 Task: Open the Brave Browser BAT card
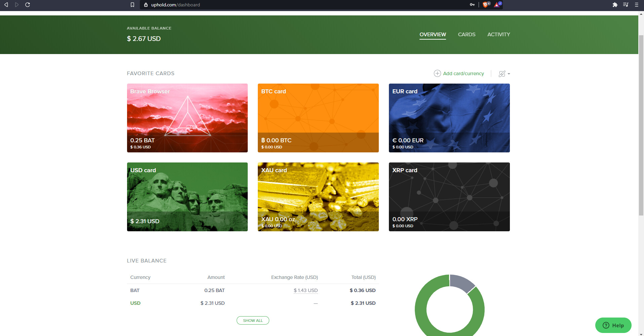click(x=187, y=118)
